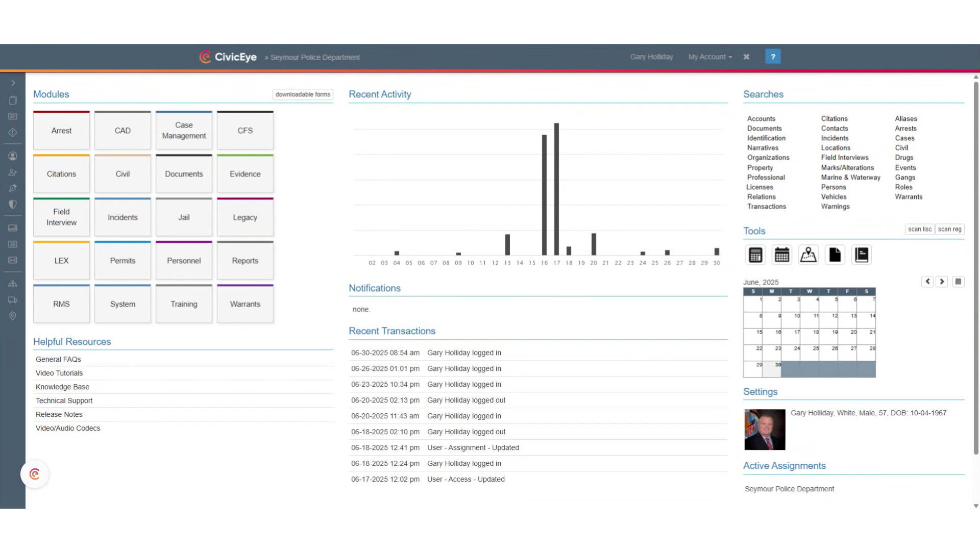The height and width of the screenshot is (551, 980).
Task: Click the user profile circle sidebar icon
Action: pyautogui.click(x=13, y=156)
